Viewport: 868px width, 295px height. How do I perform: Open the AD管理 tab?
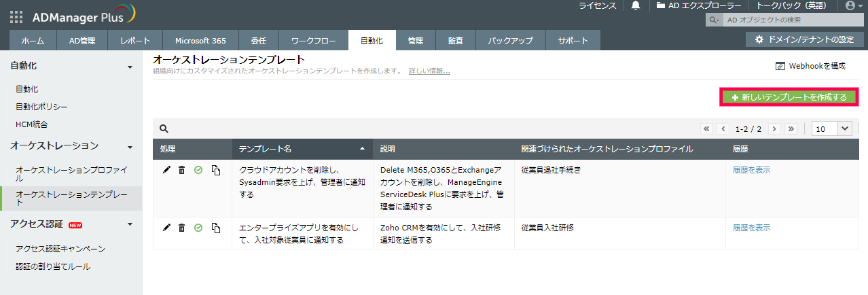tap(82, 41)
